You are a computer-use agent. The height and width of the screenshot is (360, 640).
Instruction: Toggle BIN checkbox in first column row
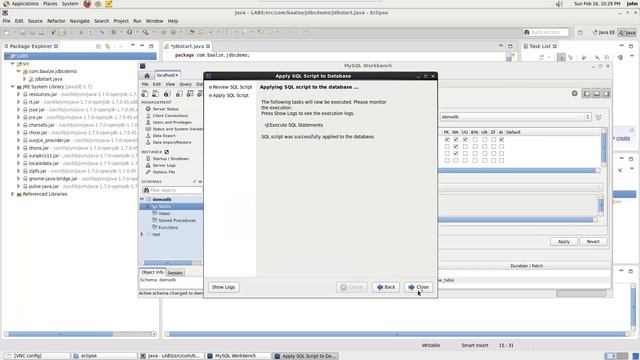(475, 140)
